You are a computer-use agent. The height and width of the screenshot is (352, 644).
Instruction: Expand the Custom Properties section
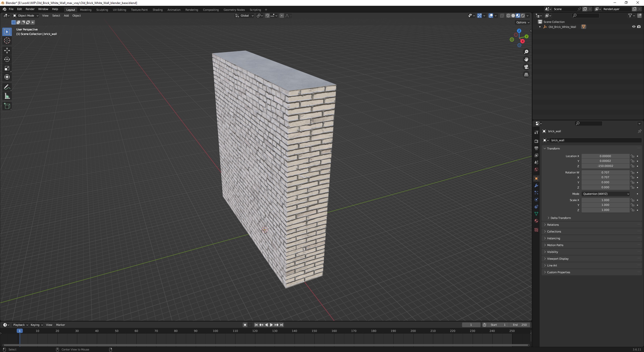point(558,272)
